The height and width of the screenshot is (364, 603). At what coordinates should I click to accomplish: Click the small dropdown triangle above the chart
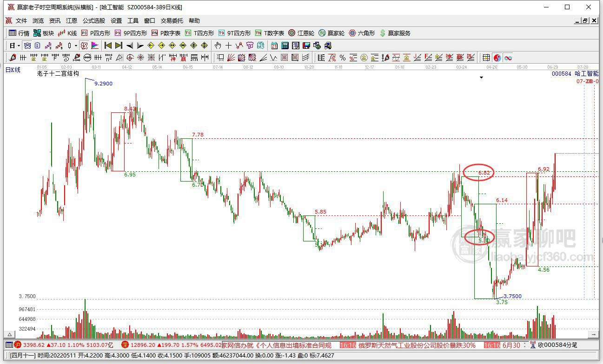481,78
